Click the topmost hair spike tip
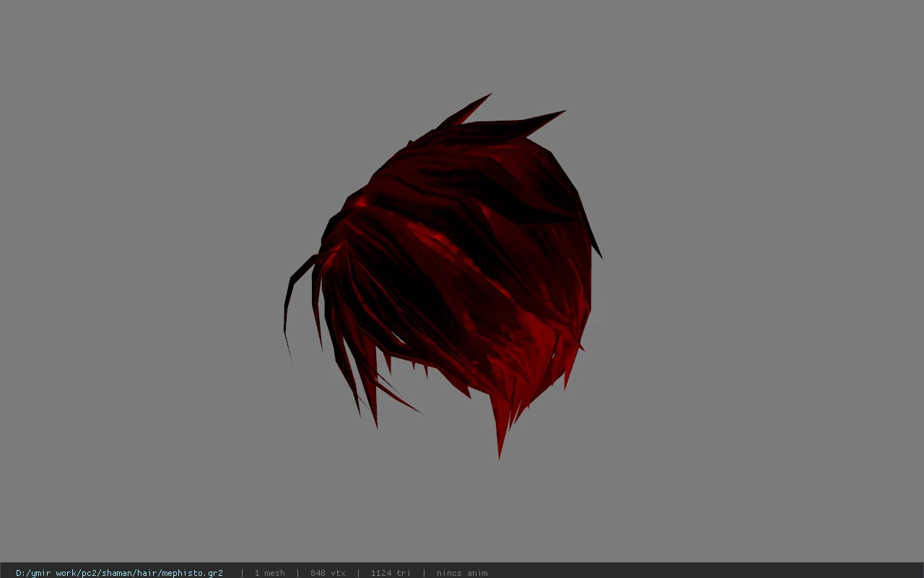Screen dimensions: 924x578 point(489,95)
